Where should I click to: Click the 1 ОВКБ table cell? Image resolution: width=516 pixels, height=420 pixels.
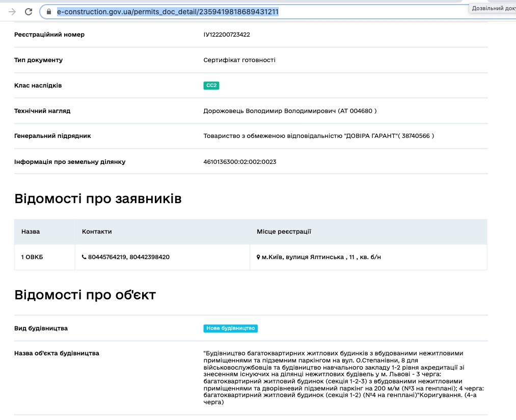coord(44,257)
